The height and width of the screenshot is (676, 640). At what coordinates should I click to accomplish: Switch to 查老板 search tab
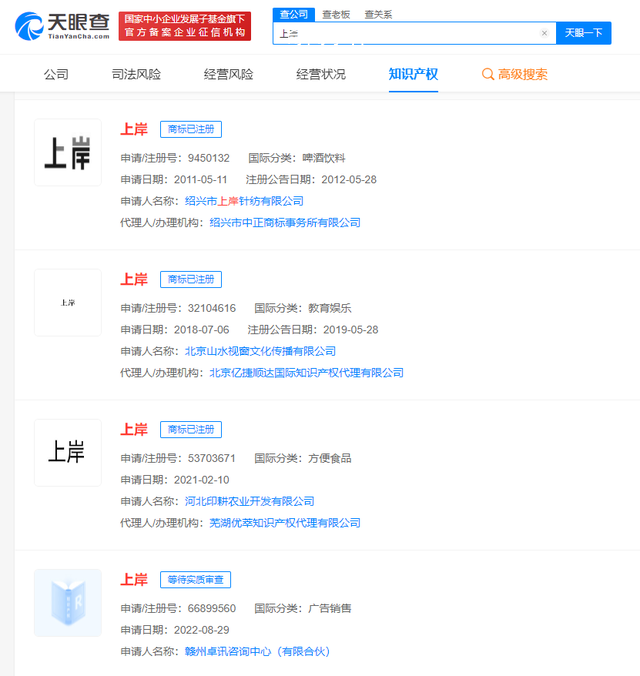pyautogui.click(x=336, y=14)
